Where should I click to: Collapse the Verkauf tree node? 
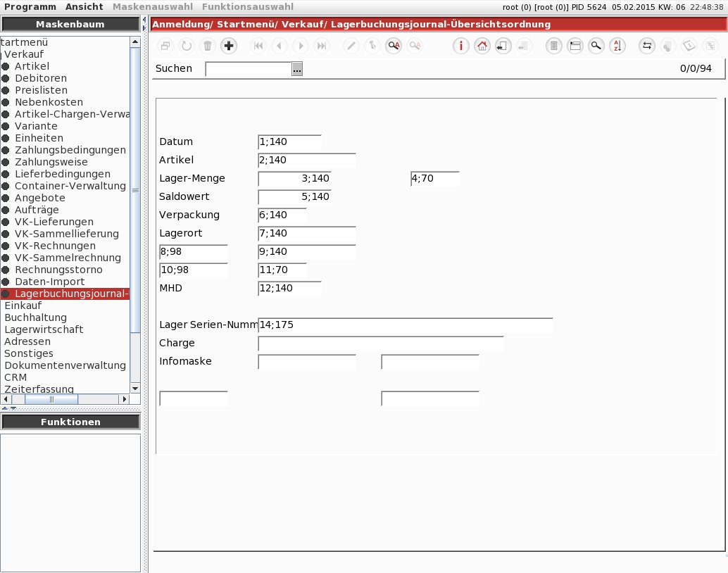24,54
